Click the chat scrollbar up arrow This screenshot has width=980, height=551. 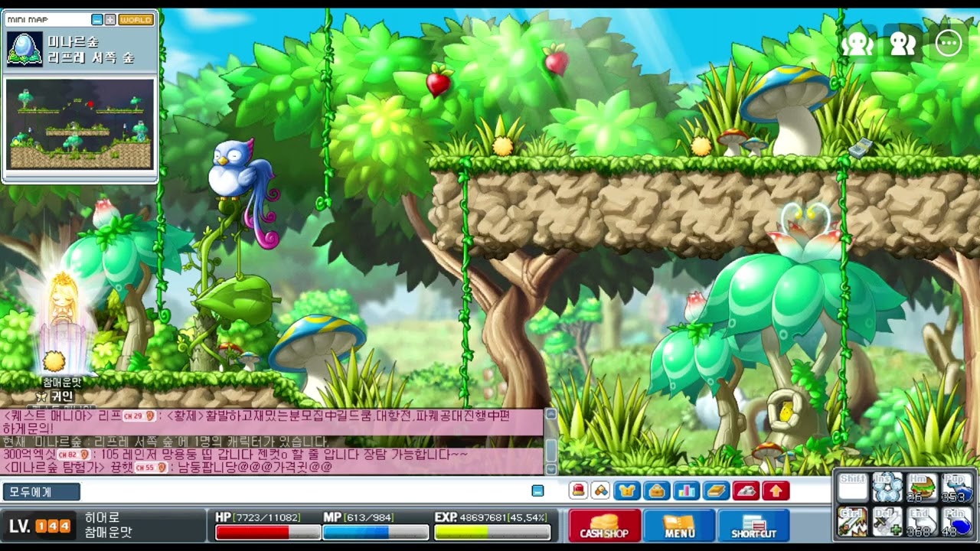click(550, 414)
